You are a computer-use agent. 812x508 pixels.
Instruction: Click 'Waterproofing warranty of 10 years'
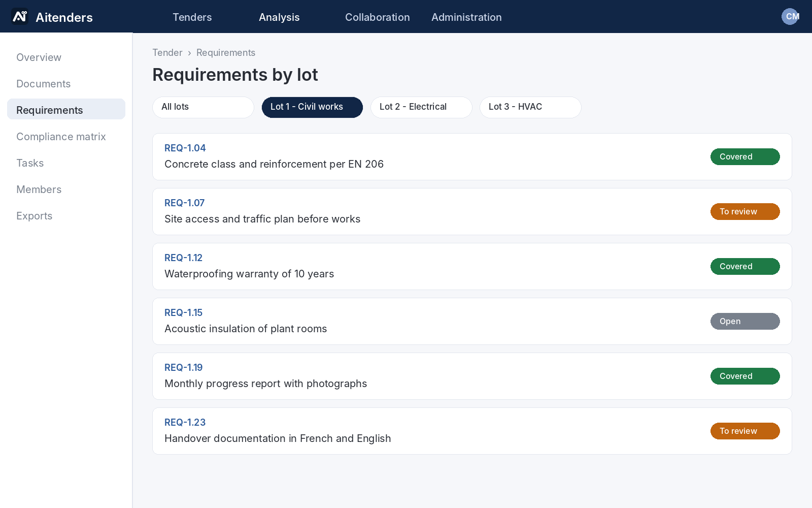click(249, 274)
